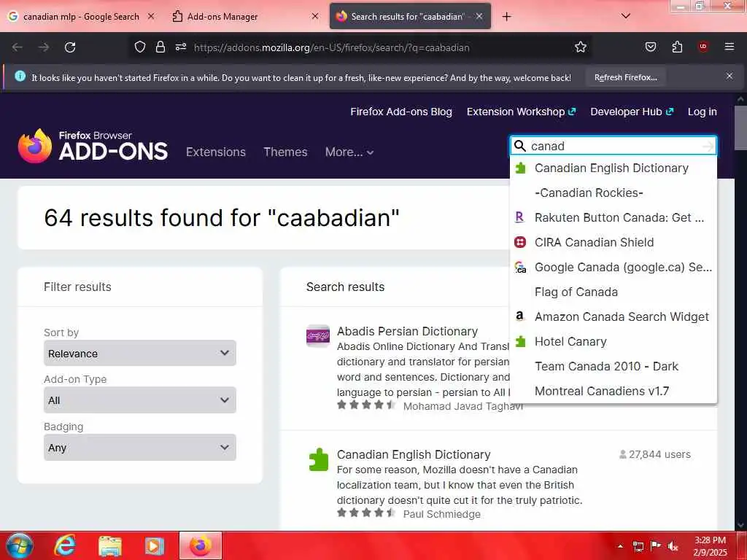This screenshot has height=560, width=747.
Task: Click the browser Forward arrow
Action: [x=43, y=47]
